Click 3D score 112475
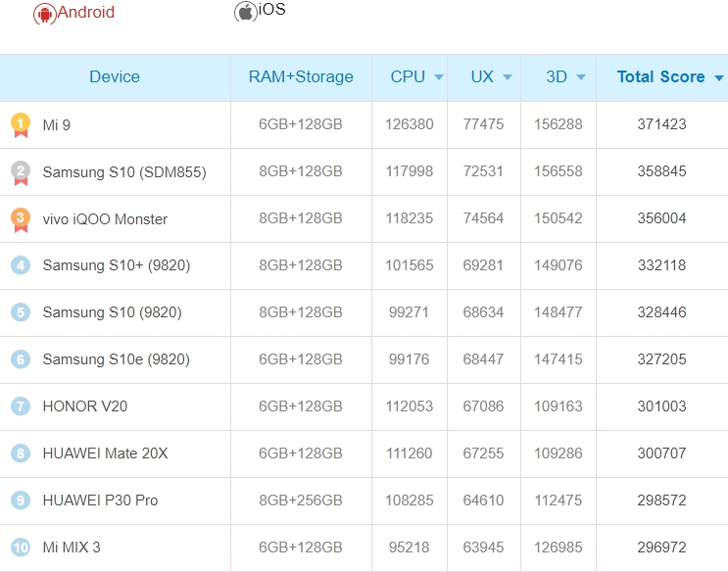The width and height of the screenshot is (728, 572). [x=558, y=500]
